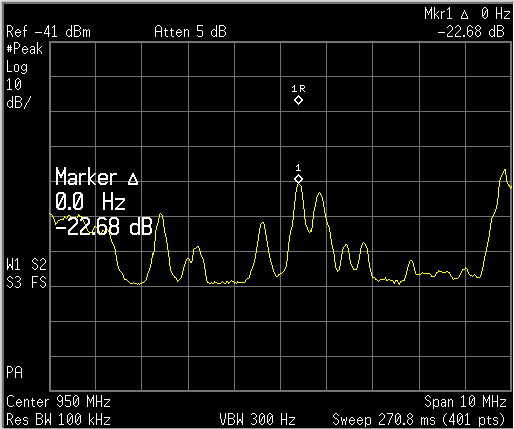
Task: Click the -22.68 dB value at top right
Action: [470, 32]
